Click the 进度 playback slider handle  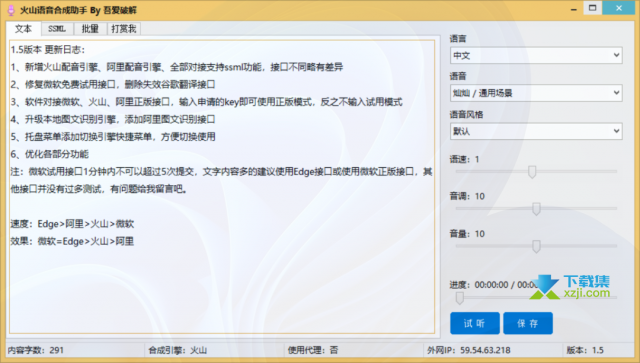(x=460, y=298)
